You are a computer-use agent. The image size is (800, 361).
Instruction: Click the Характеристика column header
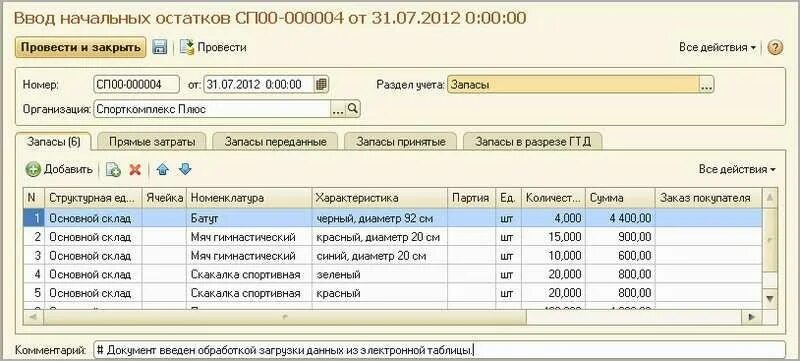point(380,198)
